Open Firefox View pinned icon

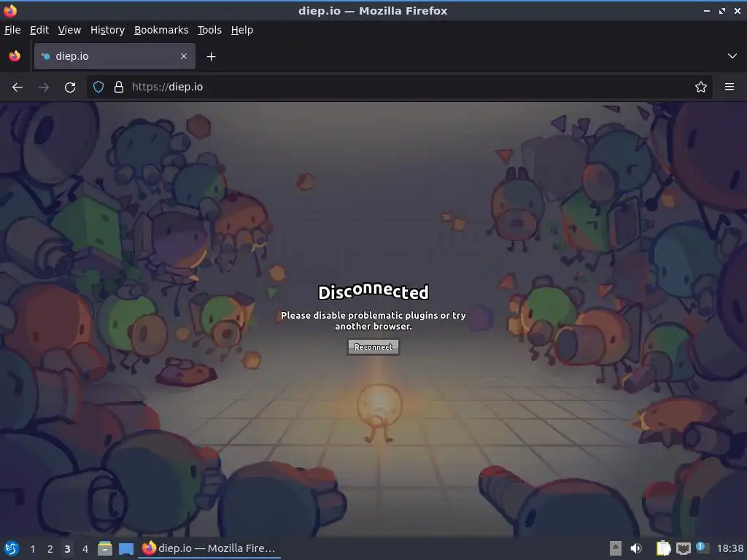tap(15, 56)
